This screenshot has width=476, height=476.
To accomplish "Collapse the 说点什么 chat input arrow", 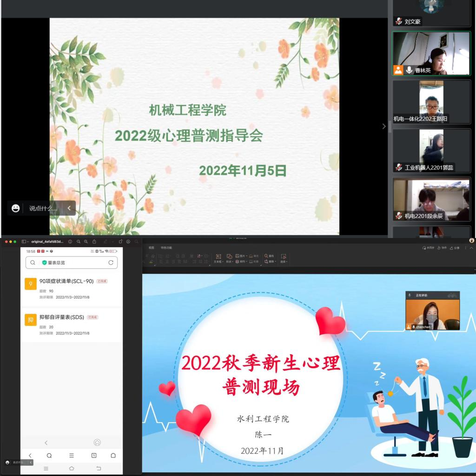I will [x=69, y=208].
